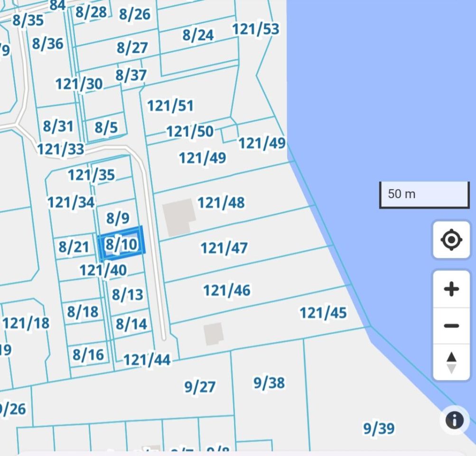The width and height of the screenshot is (476, 456).
Task: Select parcel 8/21
Action: coord(74,247)
